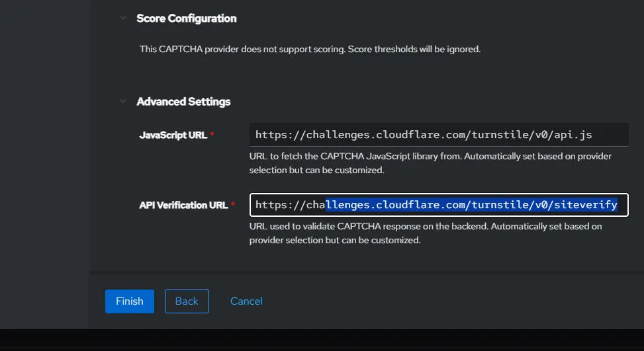Focus the JavaScript URL input field
Screen dimensions: 644x351
(x=438, y=135)
